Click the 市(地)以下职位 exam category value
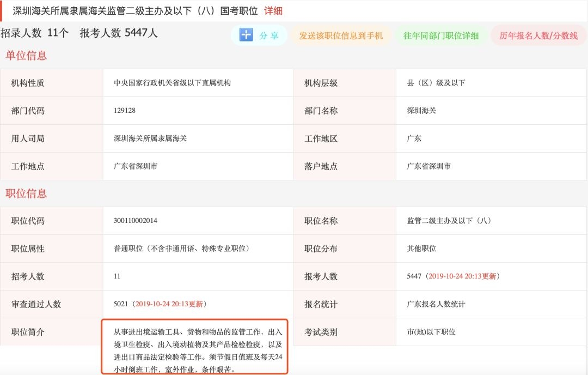The image size is (588, 375). pos(431,332)
